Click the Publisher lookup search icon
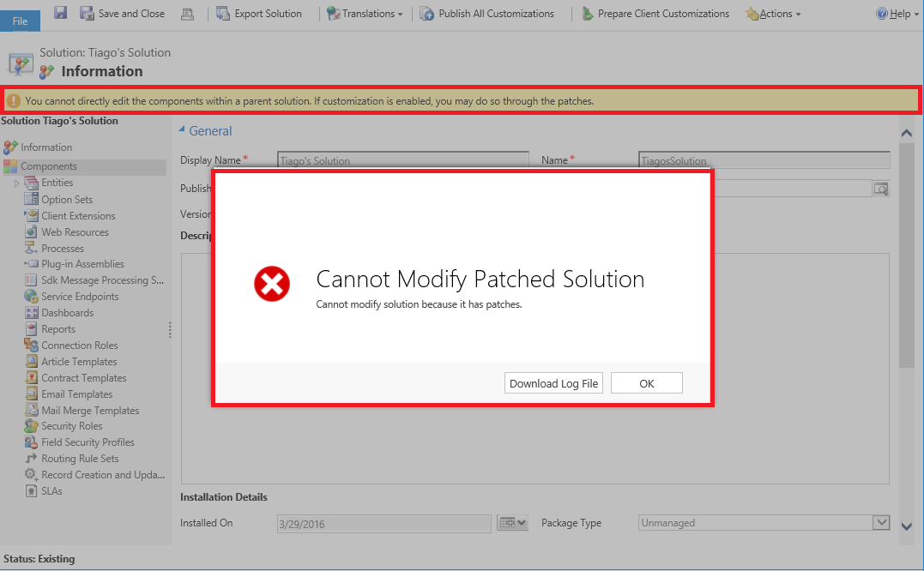Viewport: 924px width, 571px height. click(880, 189)
